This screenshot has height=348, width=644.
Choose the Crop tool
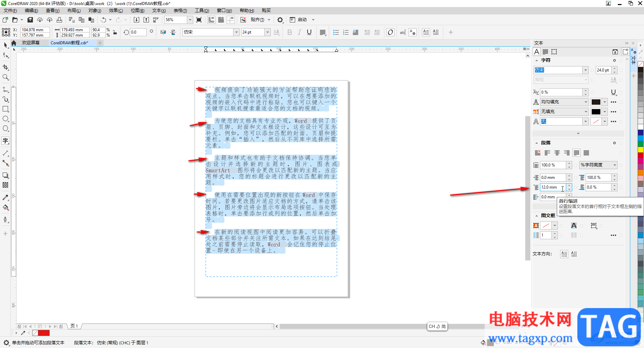click(5, 67)
